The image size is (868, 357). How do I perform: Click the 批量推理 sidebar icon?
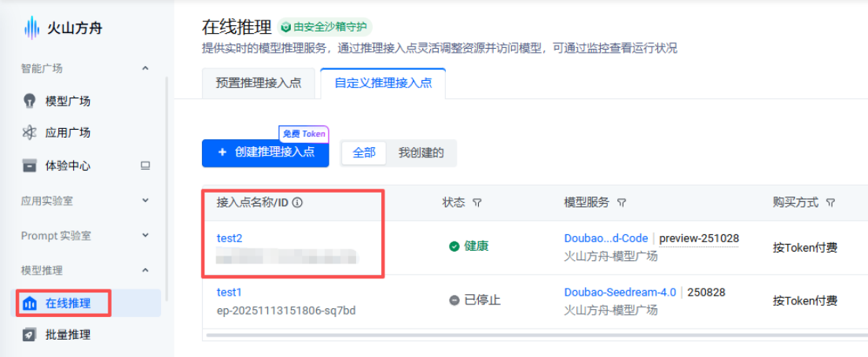pos(30,335)
